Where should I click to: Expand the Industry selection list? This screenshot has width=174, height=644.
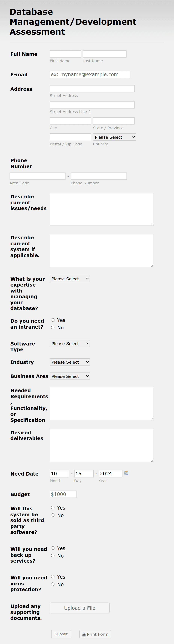pyautogui.click(x=69, y=362)
